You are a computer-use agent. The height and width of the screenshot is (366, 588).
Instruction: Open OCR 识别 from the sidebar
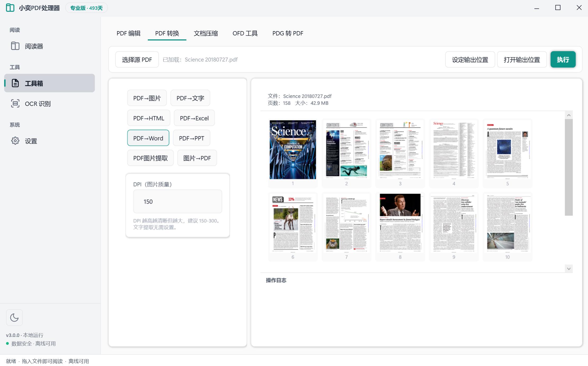49,104
